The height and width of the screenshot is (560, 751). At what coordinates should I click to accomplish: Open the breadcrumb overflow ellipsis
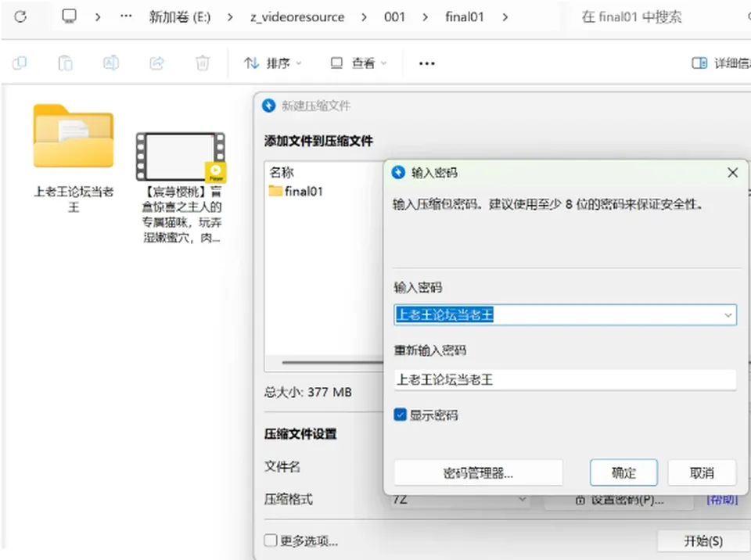pyautogui.click(x=126, y=16)
